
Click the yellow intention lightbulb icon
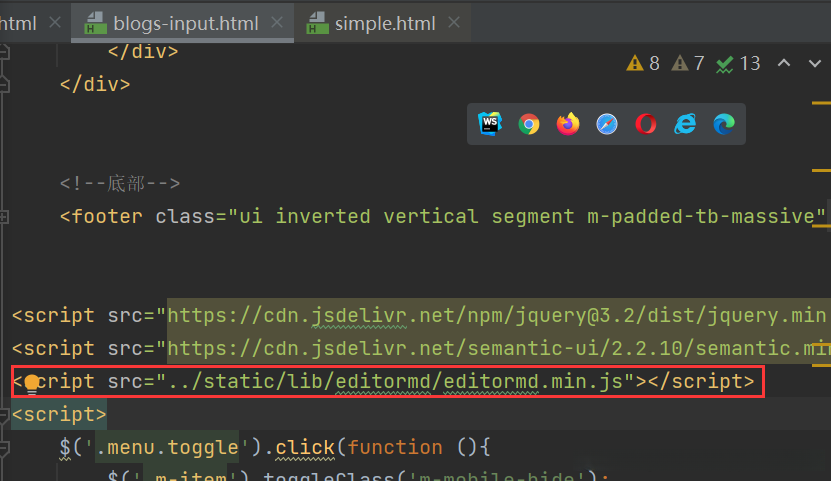point(32,384)
